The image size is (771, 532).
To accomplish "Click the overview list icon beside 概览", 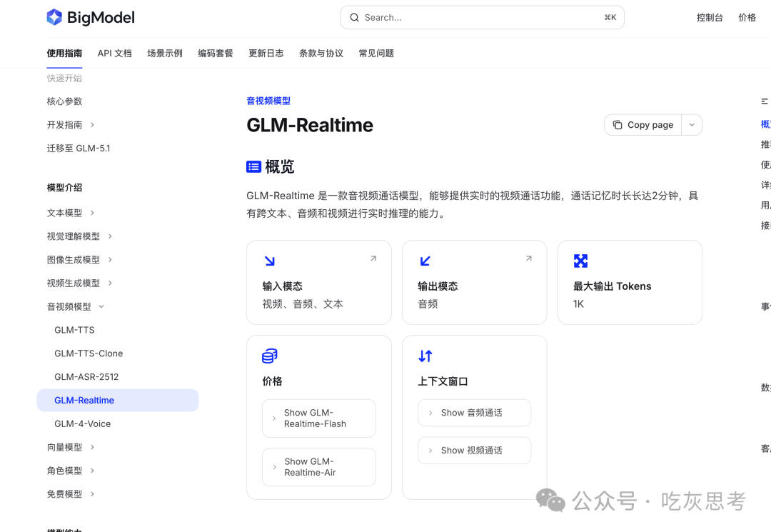I will click(x=253, y=166).
